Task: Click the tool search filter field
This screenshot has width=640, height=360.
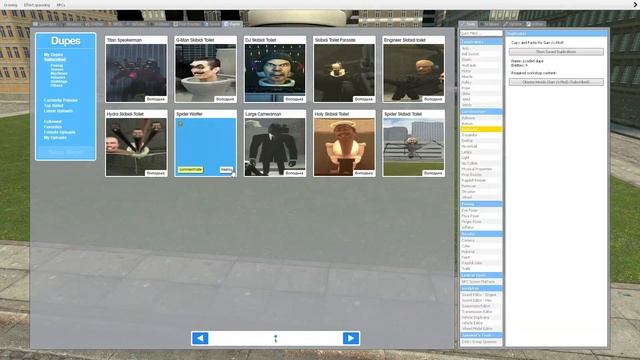Action: 481,33
